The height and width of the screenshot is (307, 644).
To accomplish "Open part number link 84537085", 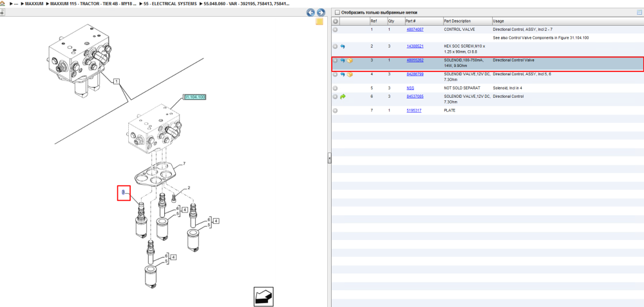I will point(415,97).
